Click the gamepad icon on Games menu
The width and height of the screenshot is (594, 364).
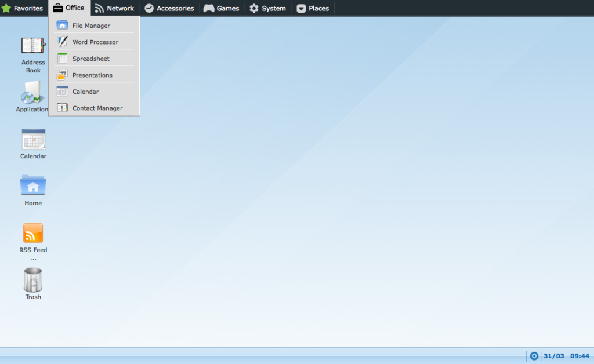coord(209,8)
